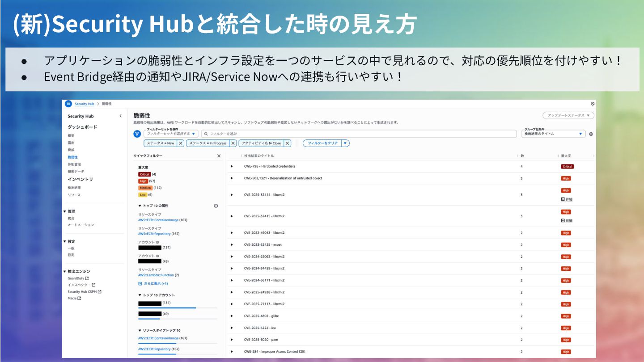The image size is (644, 362).
Task: Go to 体制管理 in the sidebar
Action: click(x=74, y=164)
